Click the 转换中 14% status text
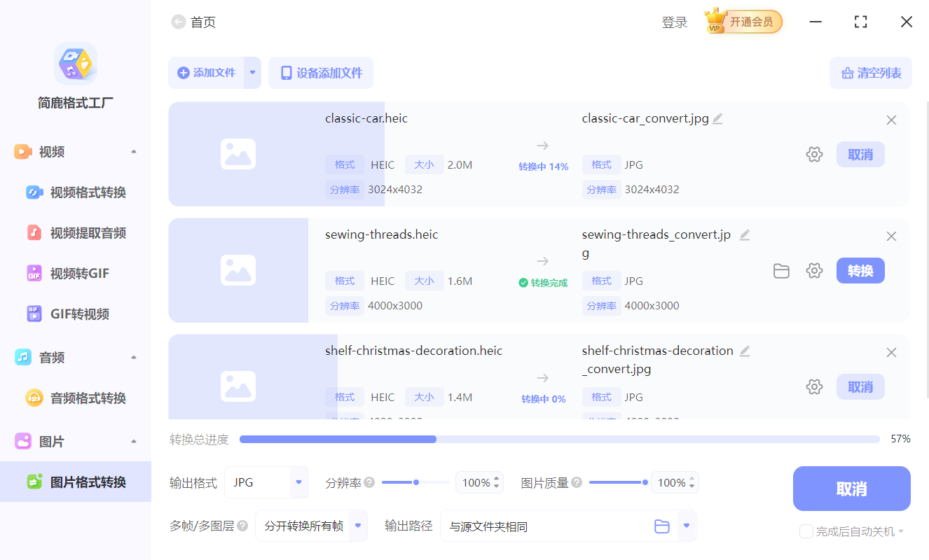This screenshot has height=560, width=929. tap(544, 167)
